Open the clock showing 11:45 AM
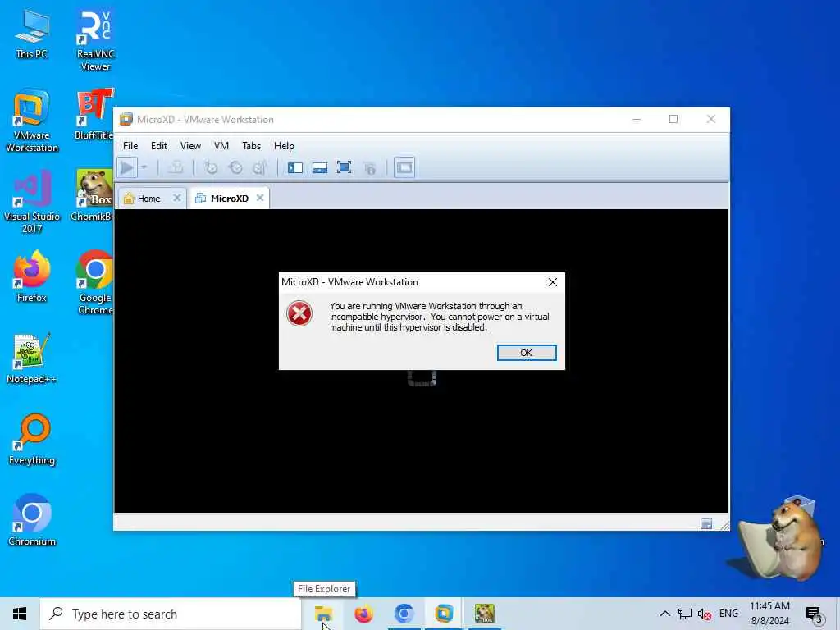Image resolution: width=840 pixels, height=630 pixels. [x=769, y=614]
